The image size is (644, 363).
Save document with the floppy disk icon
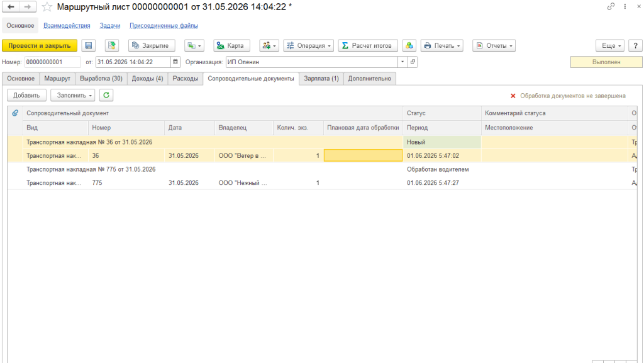coord(88,45)
